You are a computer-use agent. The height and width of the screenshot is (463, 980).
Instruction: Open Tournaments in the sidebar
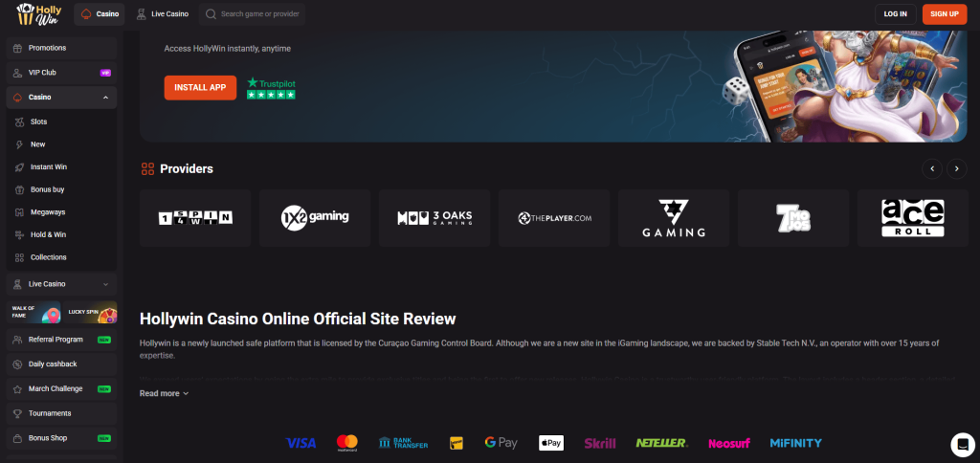coord(61,413)
